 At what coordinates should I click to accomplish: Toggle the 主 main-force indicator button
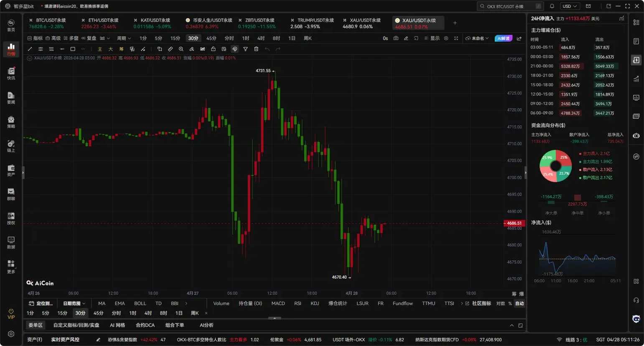tap(99, 49)
